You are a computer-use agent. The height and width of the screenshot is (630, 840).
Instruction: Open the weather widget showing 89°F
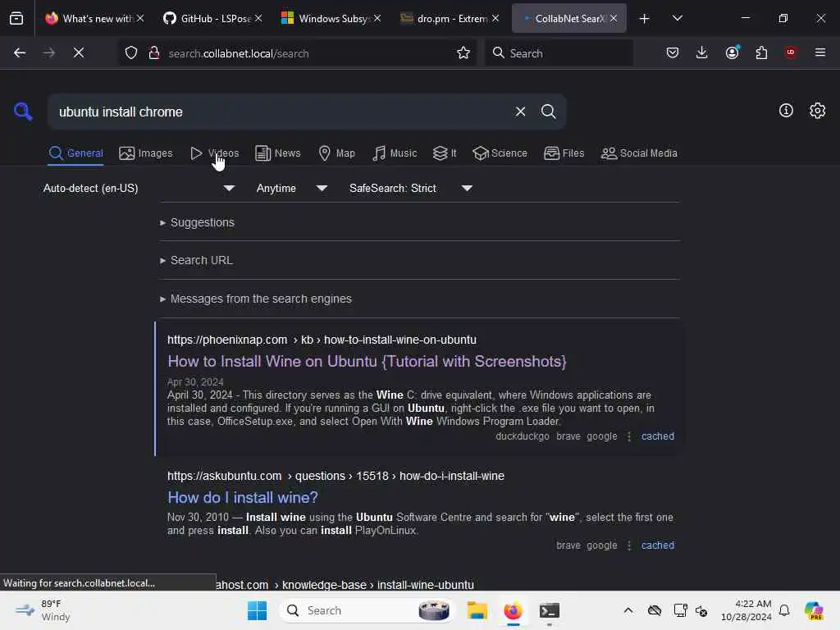(43, 610)
